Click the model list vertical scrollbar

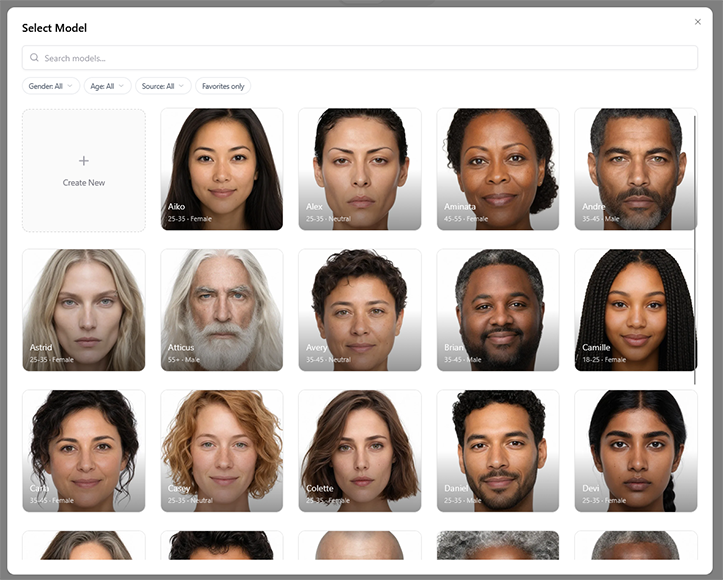(695, 250)
